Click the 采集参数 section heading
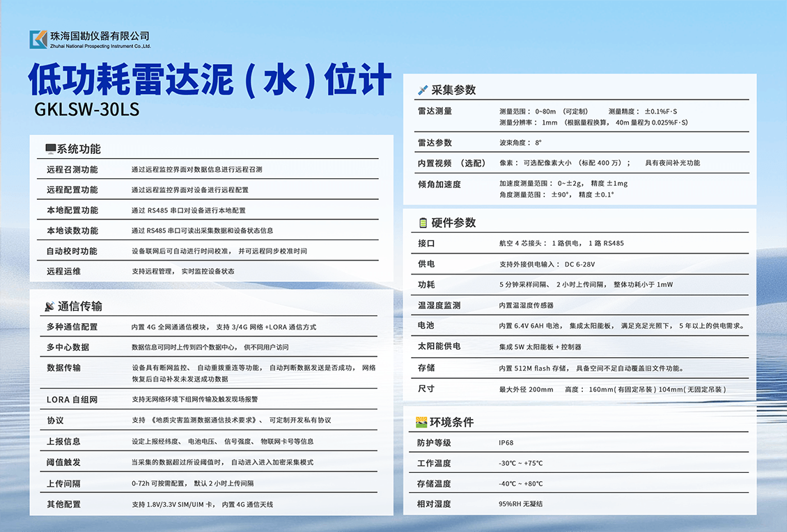Image resolution: width=787 pixels, height=532 pixels. 453,90
